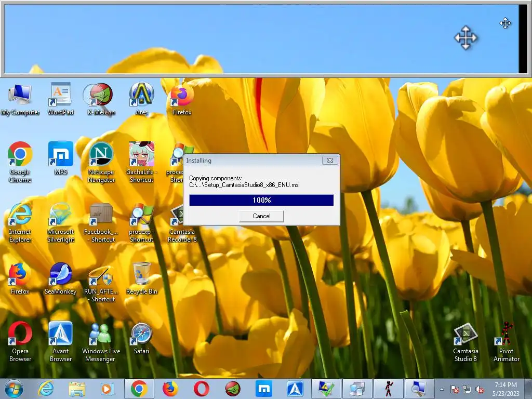Open K-Meleon from the taskbar

tap(232, 389)
